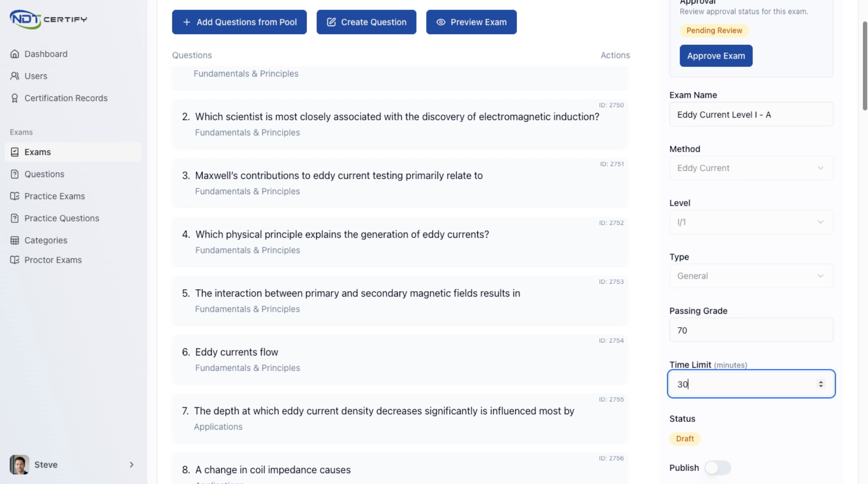Click the Certification Records ribbon icon
The image size is (868, 484).
click(14, 98)
